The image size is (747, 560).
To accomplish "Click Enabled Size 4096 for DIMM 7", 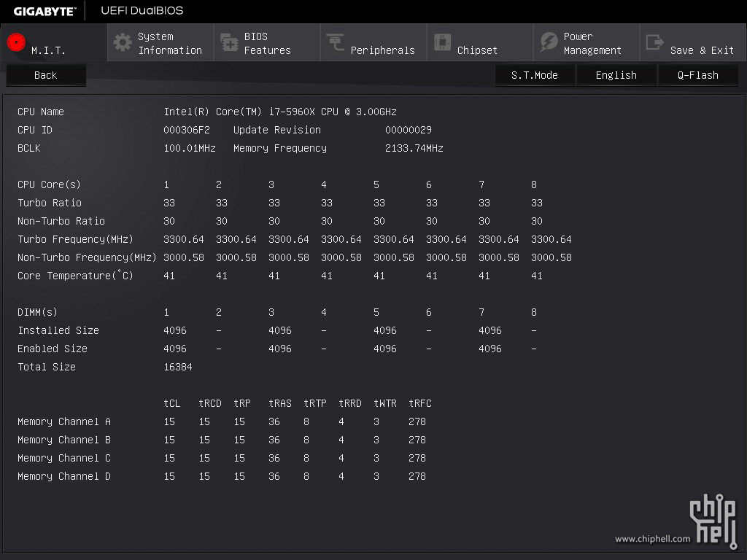I will pyautogui.click(x=490, y=349).
